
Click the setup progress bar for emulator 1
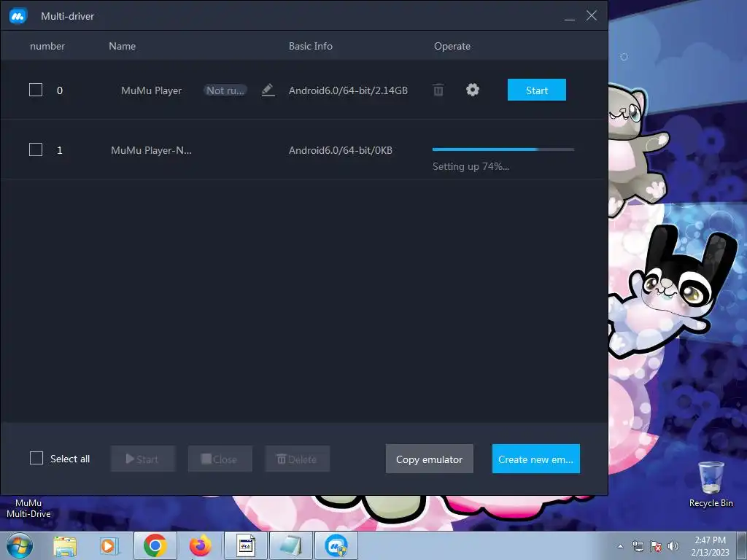[x=503, y=149]
